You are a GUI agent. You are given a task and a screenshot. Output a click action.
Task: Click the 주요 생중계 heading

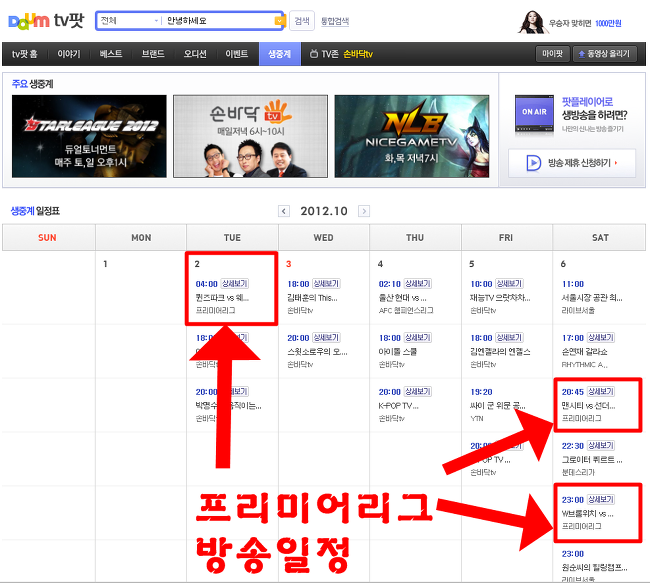(x=32, y=84)
